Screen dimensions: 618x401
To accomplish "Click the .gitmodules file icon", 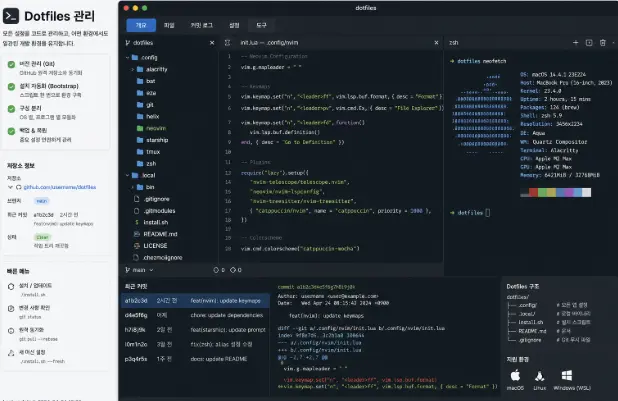I will point(137,211).
